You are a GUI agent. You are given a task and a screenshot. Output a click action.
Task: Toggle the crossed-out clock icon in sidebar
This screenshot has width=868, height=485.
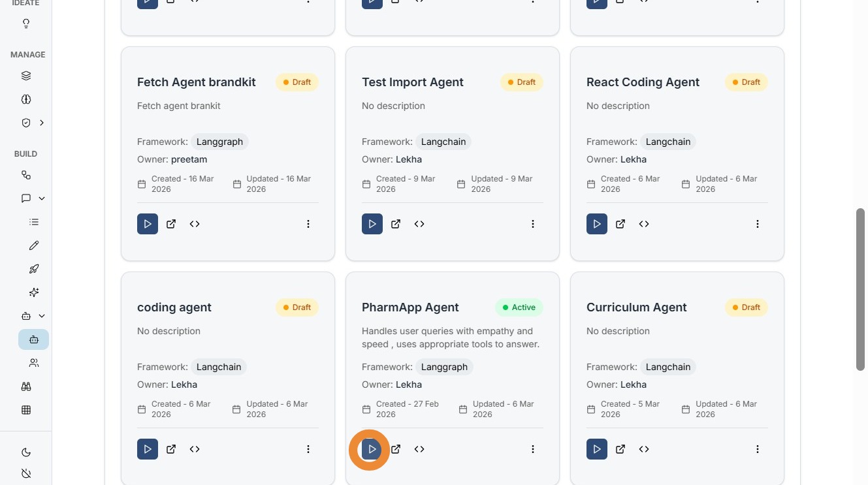coord(26,473)
